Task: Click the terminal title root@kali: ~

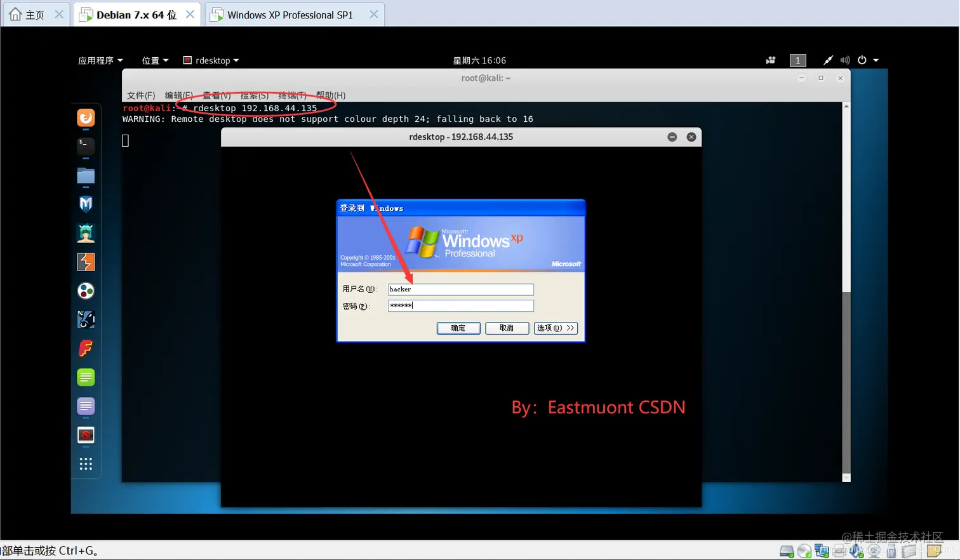Action: [x=486, y=78]
